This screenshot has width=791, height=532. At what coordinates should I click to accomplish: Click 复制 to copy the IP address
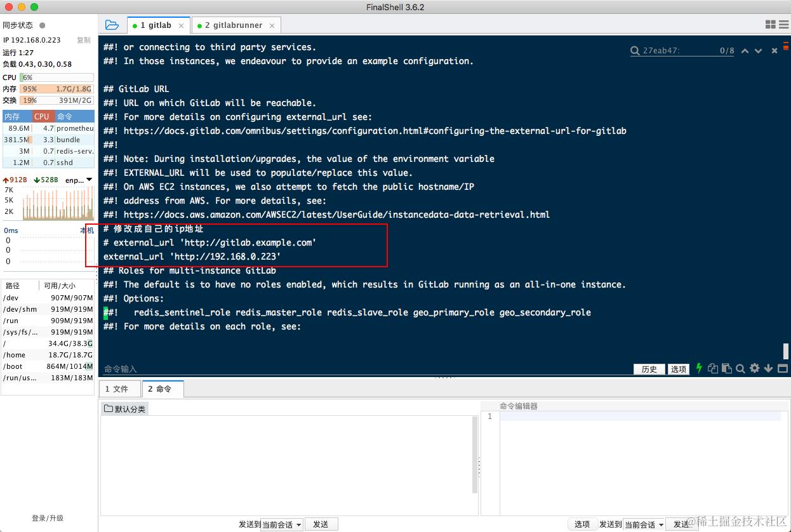(x=84, y=39)
